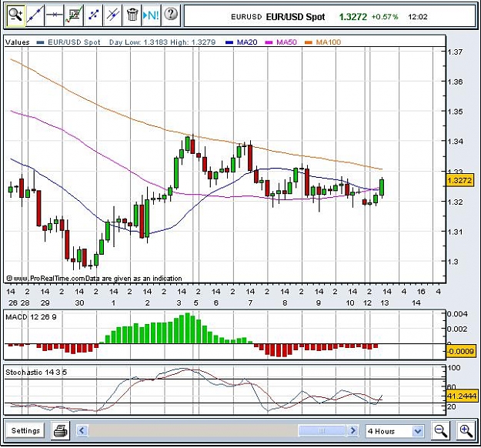Click the 1.3272 price in header
Screen dimensions: 481x448
click(x=352, y=17)
